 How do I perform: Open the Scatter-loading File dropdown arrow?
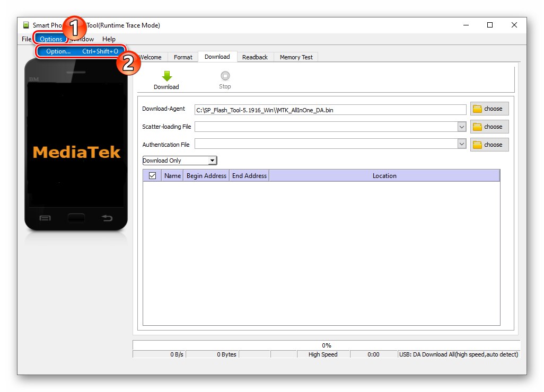click(461, 127)
